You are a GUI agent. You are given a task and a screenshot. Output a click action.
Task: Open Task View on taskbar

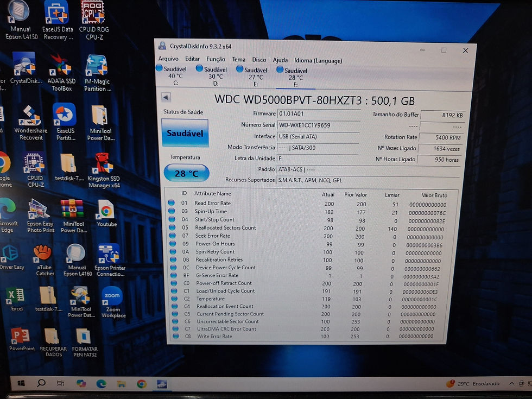pos(60,383)
